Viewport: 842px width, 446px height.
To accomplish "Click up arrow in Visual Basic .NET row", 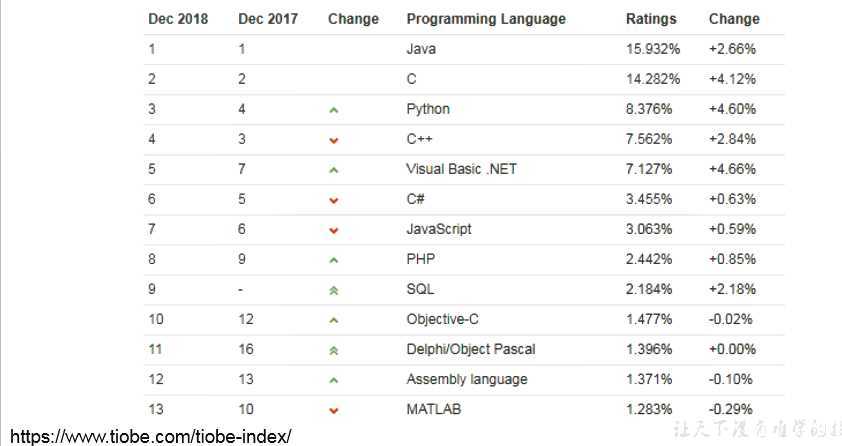I will click(x=334, y=170).
